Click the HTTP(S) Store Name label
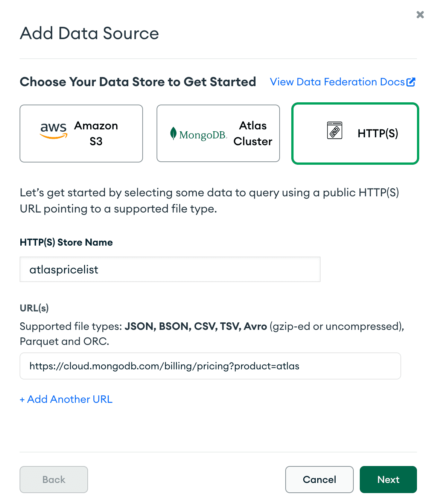Screen dimensions: 426x504 click(x=66, y=243)
